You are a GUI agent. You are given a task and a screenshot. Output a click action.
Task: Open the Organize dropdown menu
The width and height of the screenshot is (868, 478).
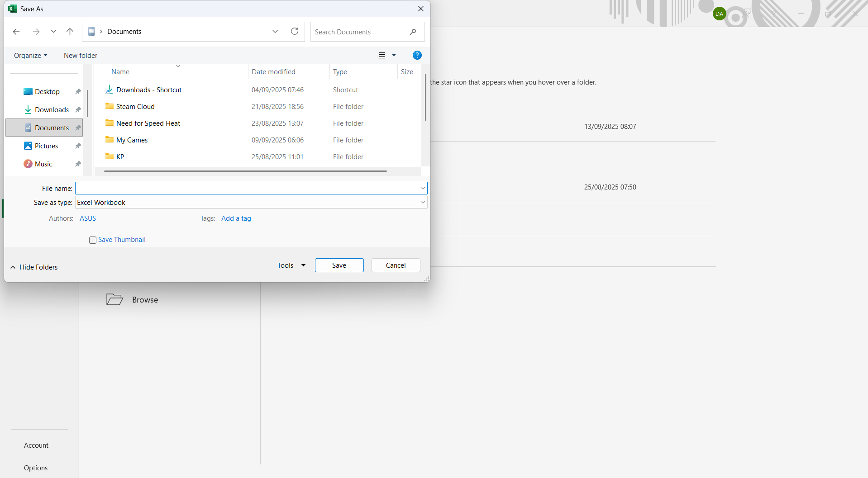coord(30,56)
